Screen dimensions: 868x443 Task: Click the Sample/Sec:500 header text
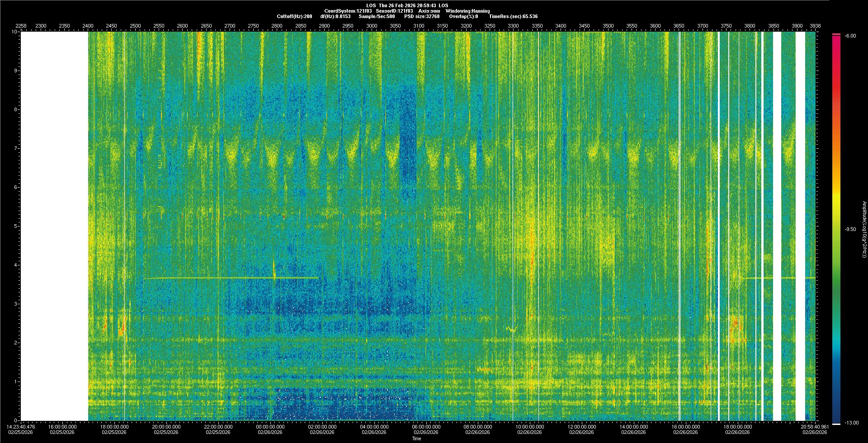tap(377, 16)
